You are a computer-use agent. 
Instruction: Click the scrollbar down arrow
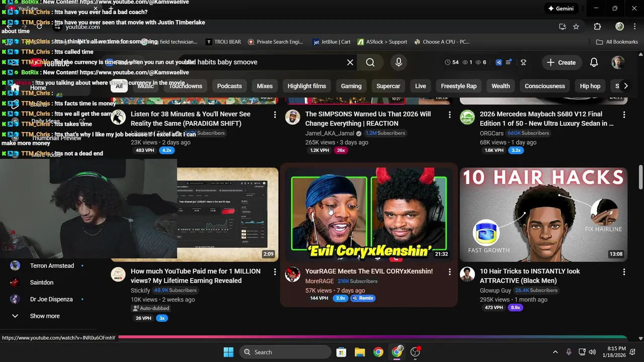[x=640, y=338]
